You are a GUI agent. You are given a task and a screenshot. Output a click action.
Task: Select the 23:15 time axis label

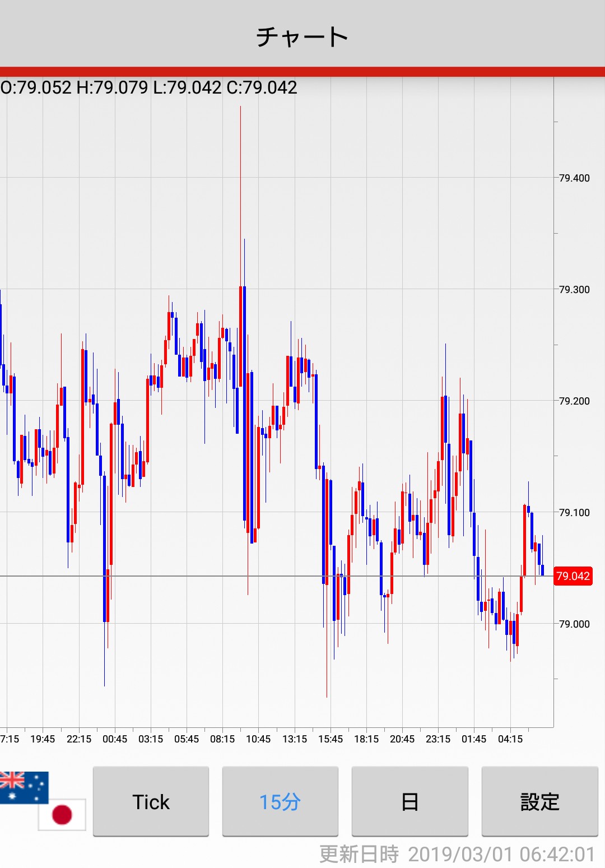[438, 739]
